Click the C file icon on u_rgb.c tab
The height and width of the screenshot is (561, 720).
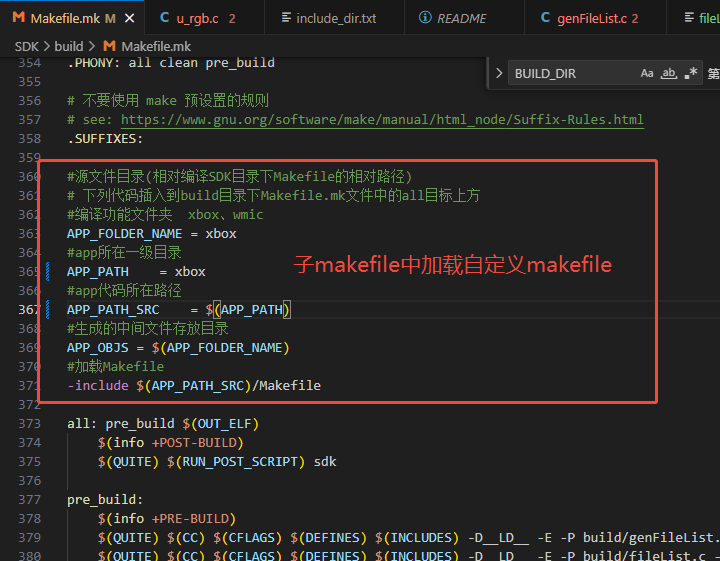[x=164, y=17]
